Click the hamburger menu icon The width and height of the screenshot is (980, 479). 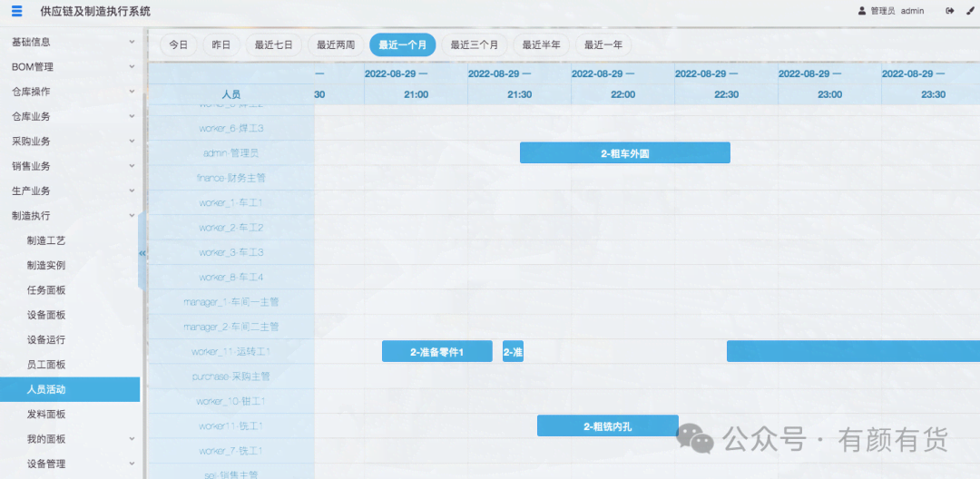click(17, 11)
